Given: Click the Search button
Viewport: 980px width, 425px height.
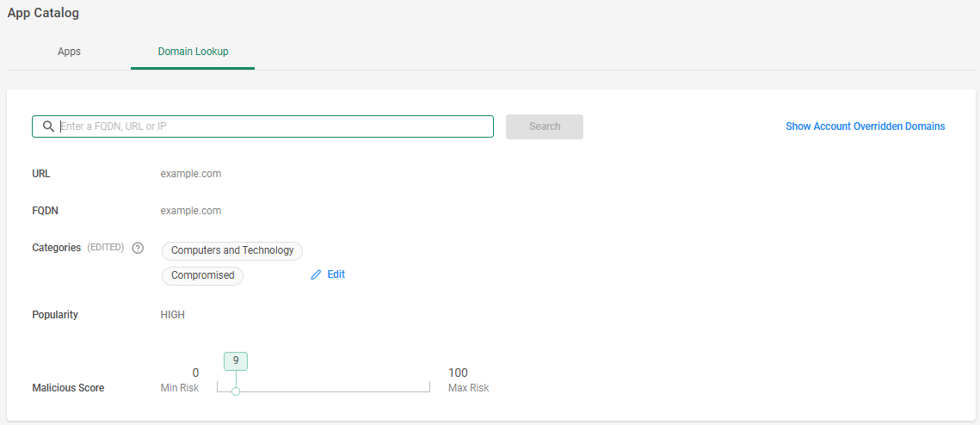Looking at the screenshot, I should coord(545,126).
